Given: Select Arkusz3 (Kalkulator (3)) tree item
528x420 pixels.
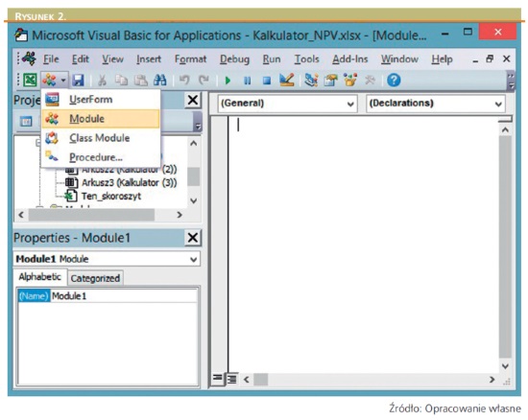Looking at the screenshot, I should (x=129, y=182).
